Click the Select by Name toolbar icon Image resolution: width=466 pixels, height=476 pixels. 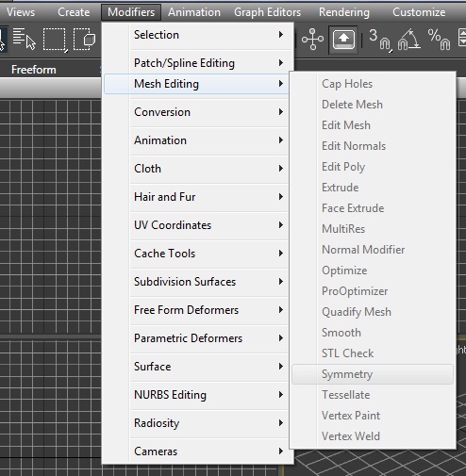click(x=25, y=39)
